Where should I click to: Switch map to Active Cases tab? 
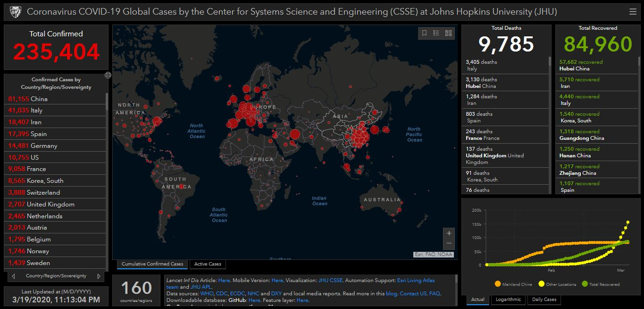pos(208,264)
